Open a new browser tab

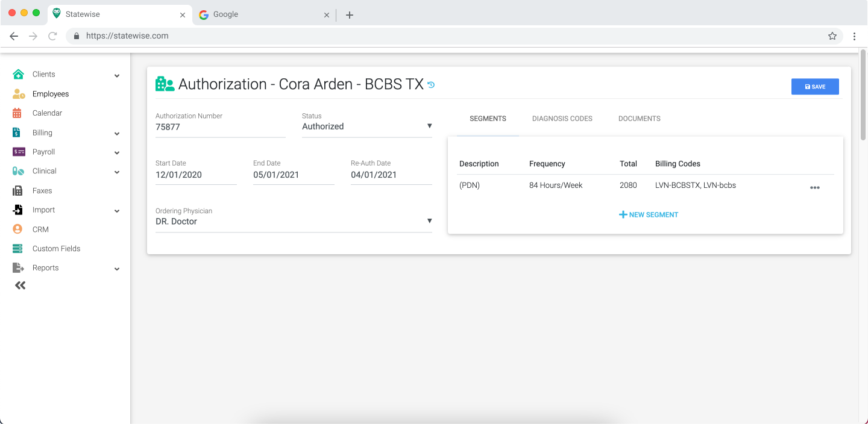[350, 14]
